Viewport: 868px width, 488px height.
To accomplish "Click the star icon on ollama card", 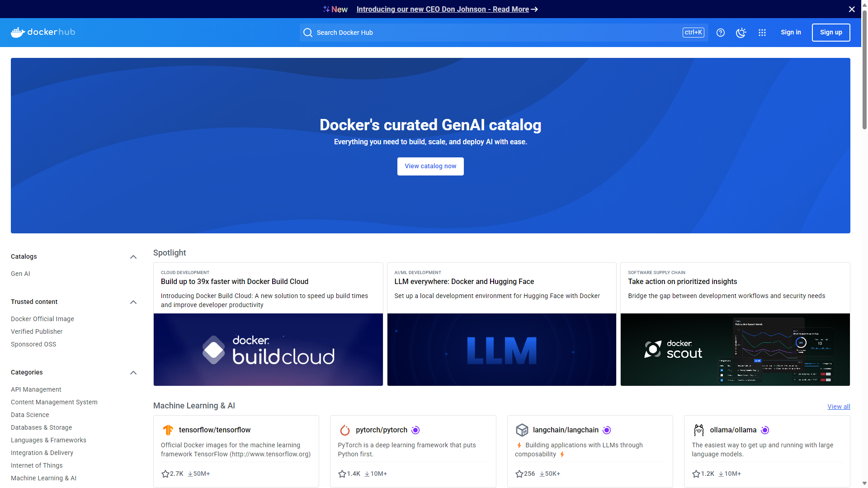I will pyautogui.click(x=696, y=474).
